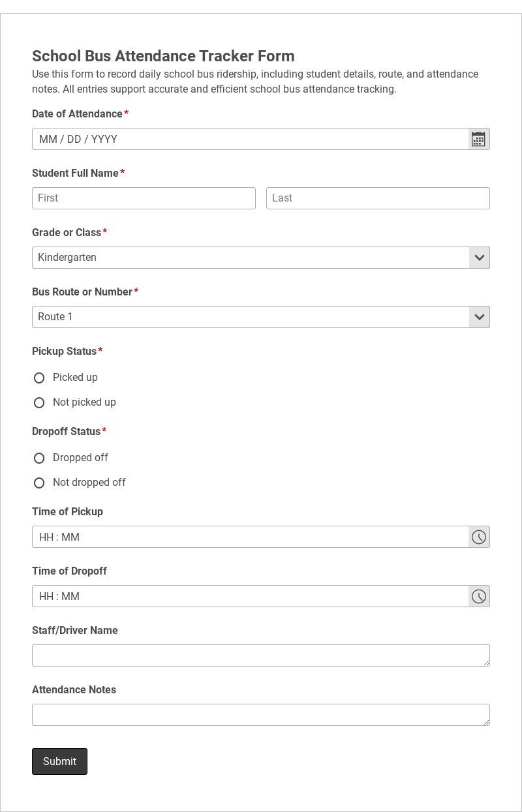The image size is (522, 812).
Task: Select the Not picked up radio option
Action: click(39, 402)
